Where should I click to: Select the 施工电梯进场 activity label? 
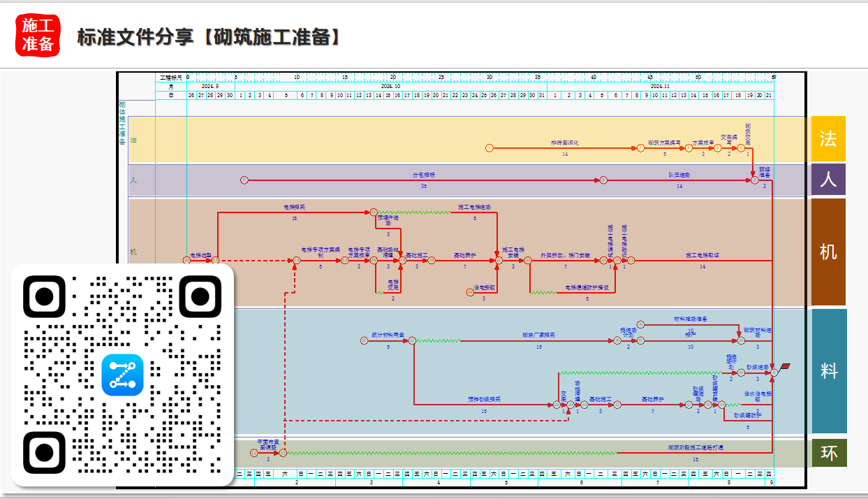pos(474,207)
